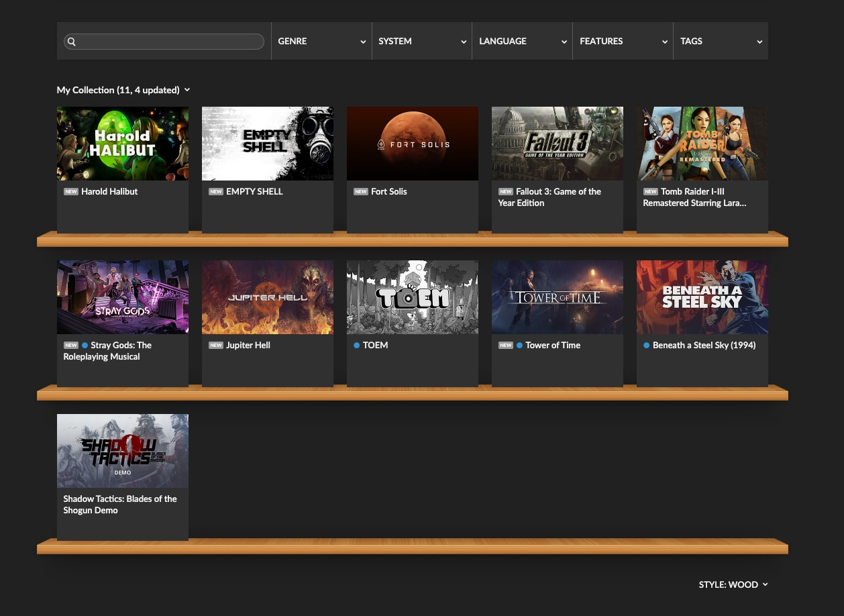This screenshot has width=844, height=616.
Task: Click the Tomb Raider I-III Remastered title
Action: click(695, 197)
